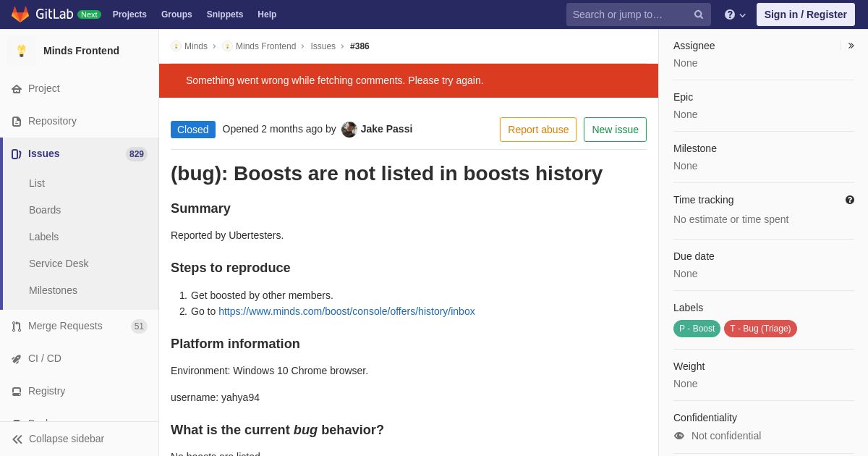Click the 'Steps to reproduce' heading
This screenshot has width=868, height=456.
tap(230, 268)
